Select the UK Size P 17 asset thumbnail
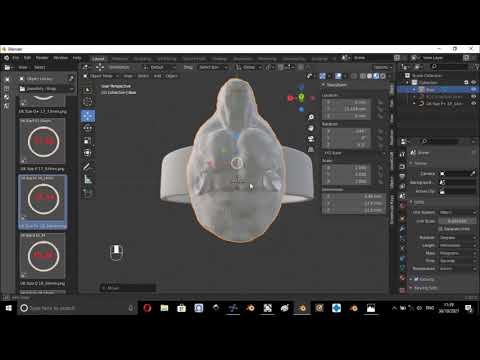The width and height of the screenshot is (480, 360). tap(43, 141)
